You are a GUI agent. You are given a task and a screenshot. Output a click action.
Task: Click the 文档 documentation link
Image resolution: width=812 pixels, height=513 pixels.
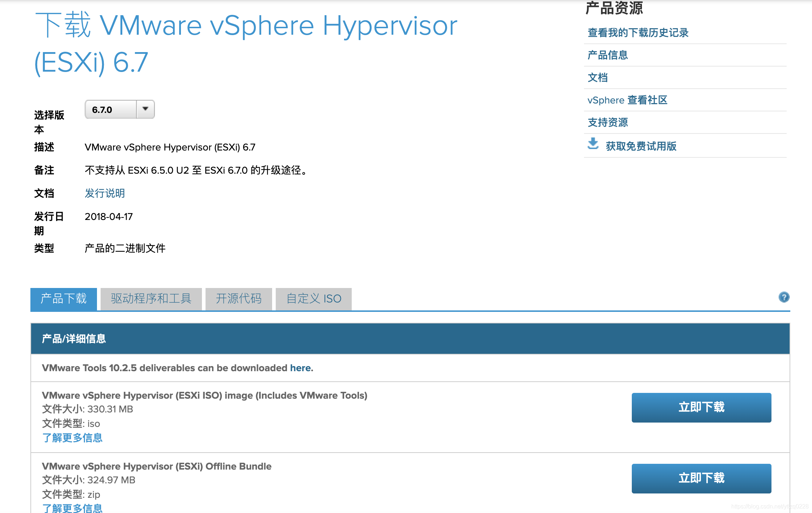click(597, 78)
